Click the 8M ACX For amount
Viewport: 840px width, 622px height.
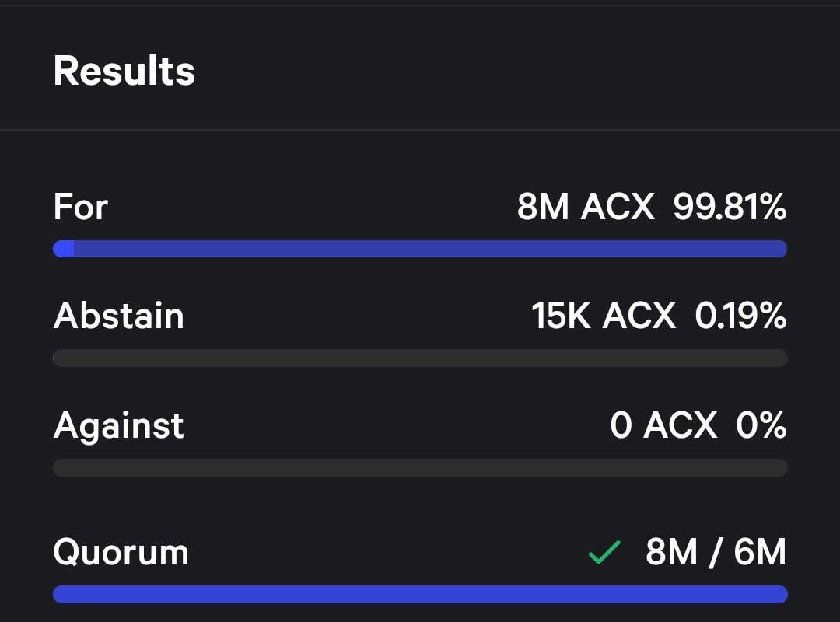point(586,207)
